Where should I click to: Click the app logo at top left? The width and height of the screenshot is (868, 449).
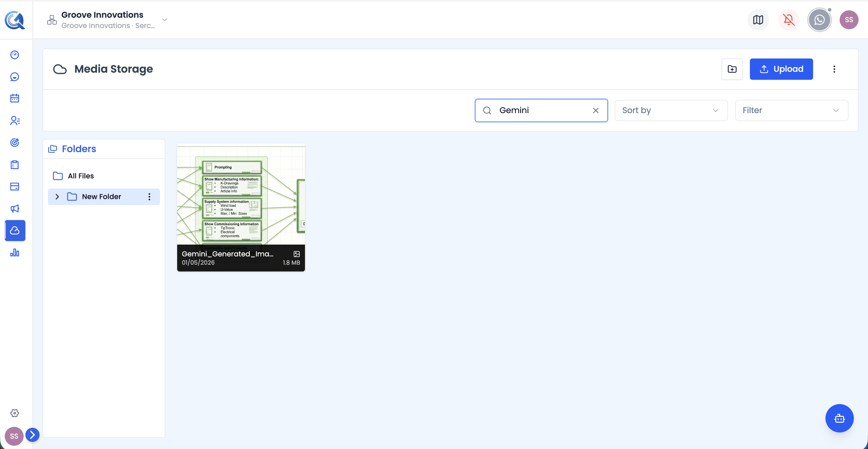[15, 20]
